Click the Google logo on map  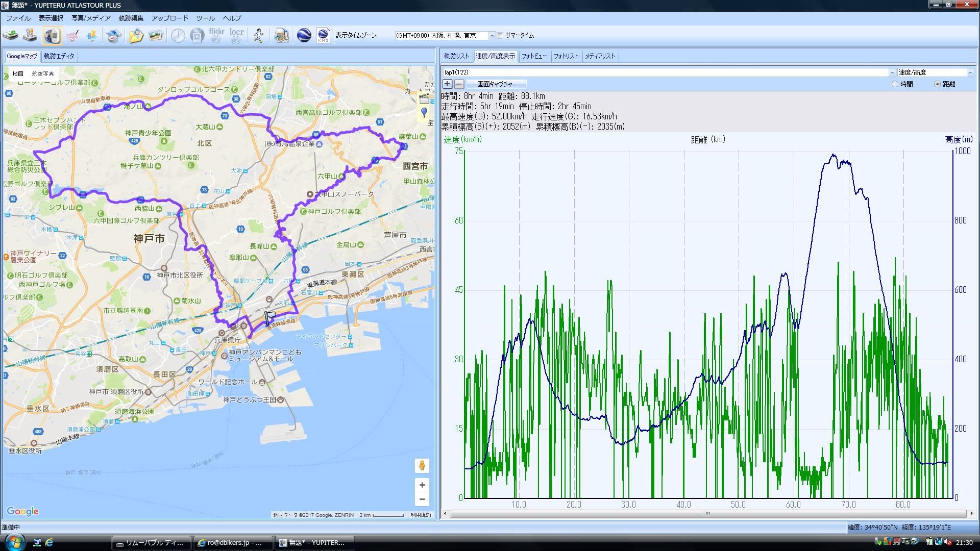tap(22, 511)
